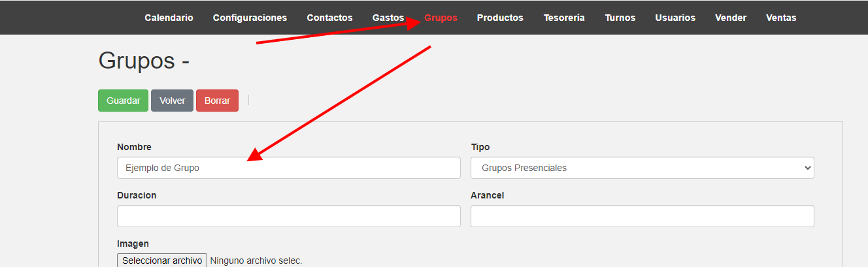The image size is (868, 267).
Task: Focus the Arancel input box
Action: pyautogui.click(x=642, y=216)
